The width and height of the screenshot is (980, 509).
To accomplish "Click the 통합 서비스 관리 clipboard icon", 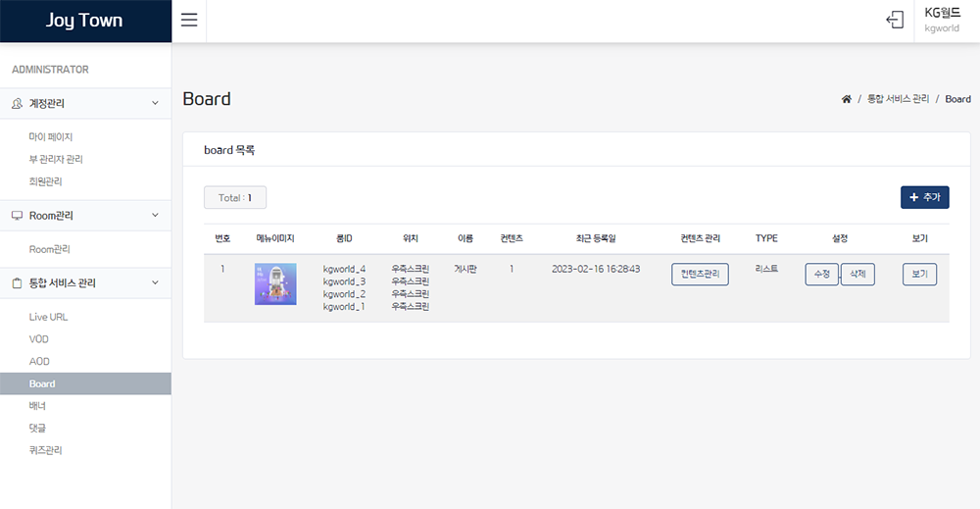I will [x=17, y=283].
